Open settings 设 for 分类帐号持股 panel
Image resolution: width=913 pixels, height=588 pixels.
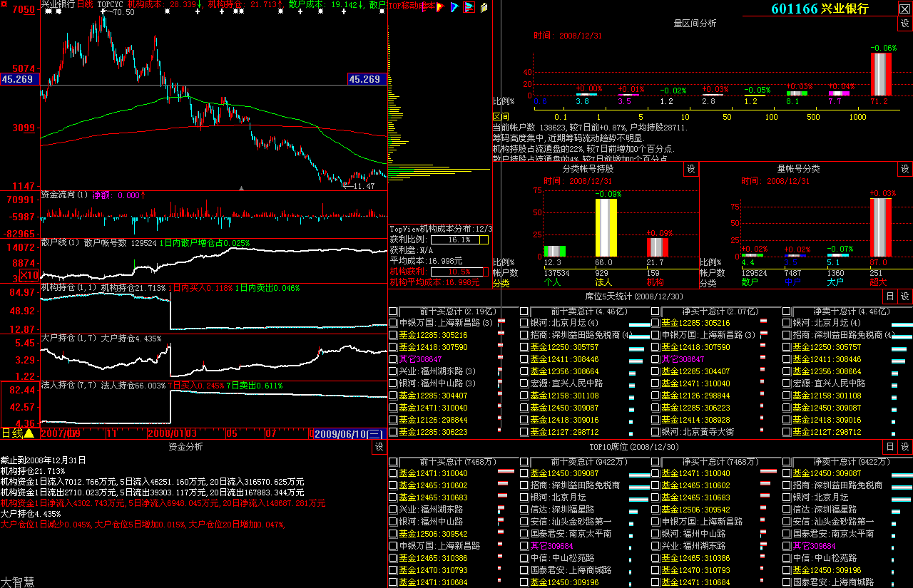click(690, 169)
